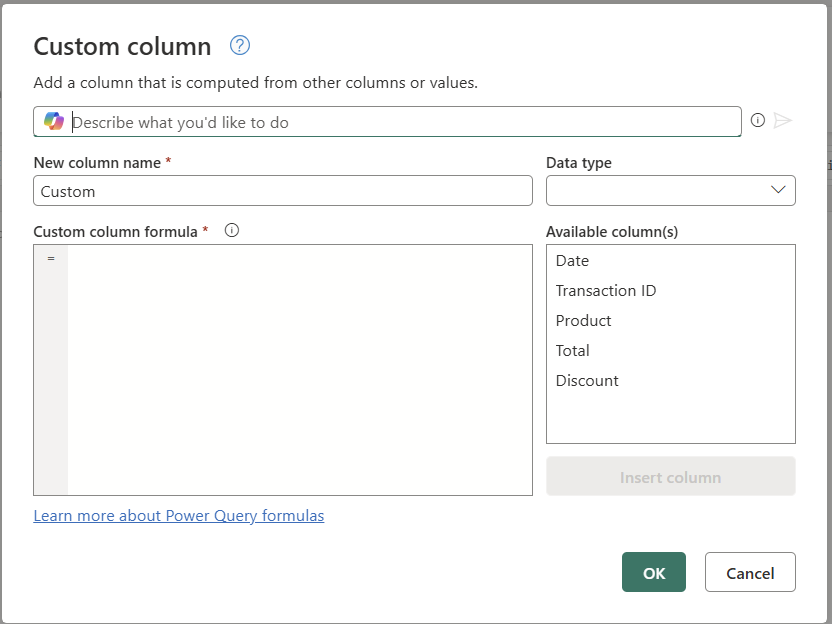Click the info icon next to Custom column formula
The width and height of the screenshot is (832, 624).
tap(231, 230)
